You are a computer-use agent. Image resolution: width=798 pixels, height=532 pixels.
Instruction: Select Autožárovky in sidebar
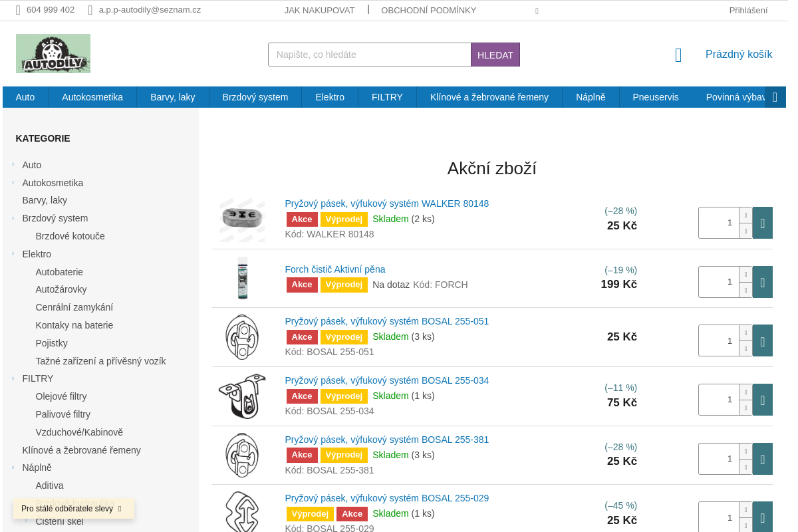(61, 289)
